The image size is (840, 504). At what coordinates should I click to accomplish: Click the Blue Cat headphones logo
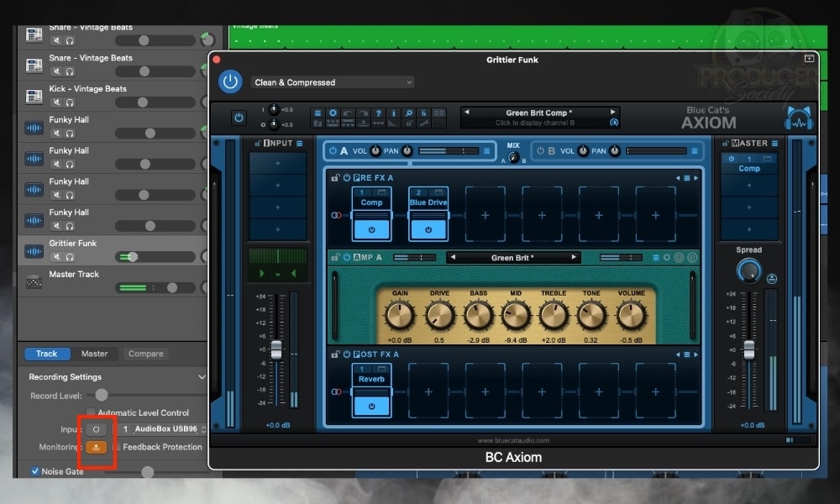799,118
